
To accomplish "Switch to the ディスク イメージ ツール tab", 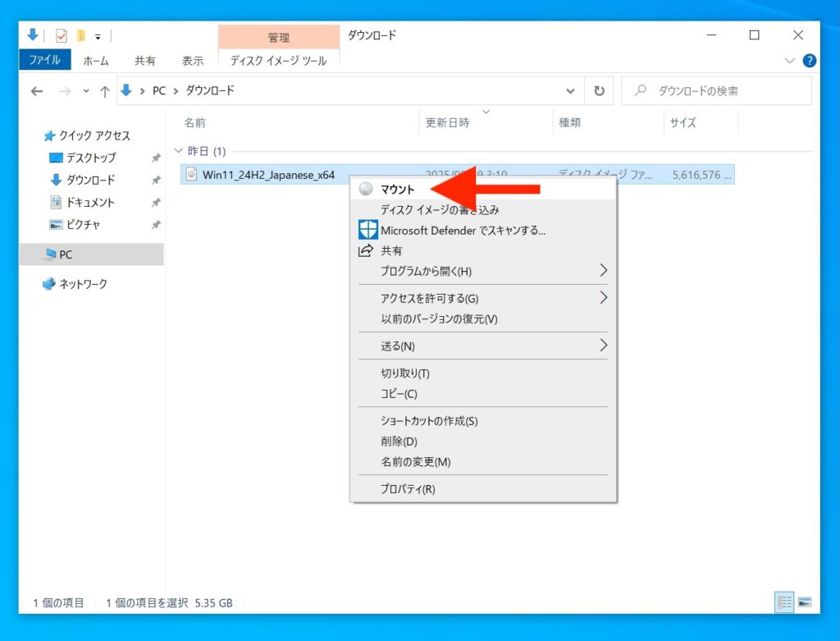I will tap(278, 60).
